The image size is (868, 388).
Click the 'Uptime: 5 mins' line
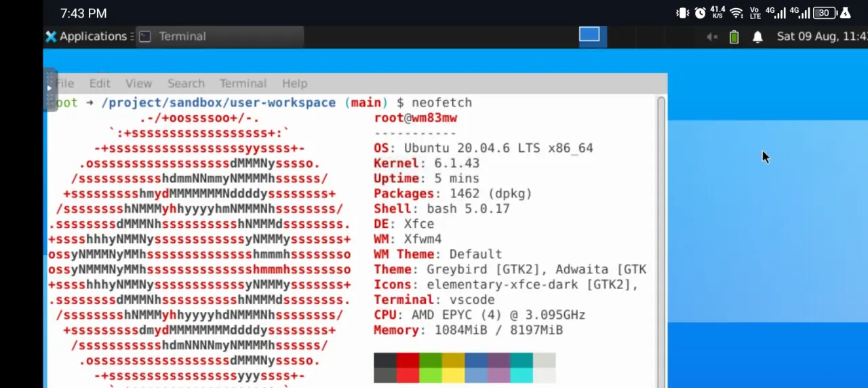pos(427,178)
